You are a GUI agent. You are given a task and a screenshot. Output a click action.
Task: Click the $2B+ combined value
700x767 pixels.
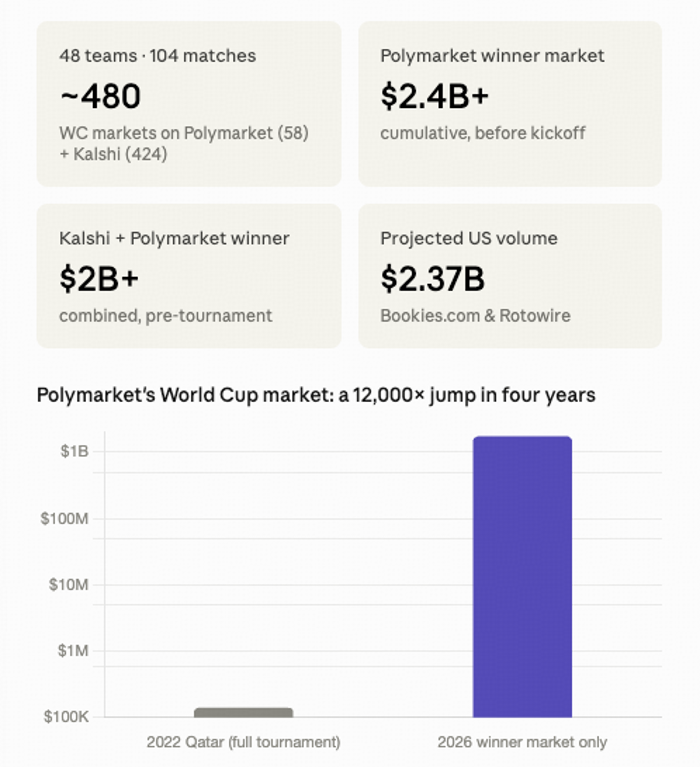coord(99,279)
